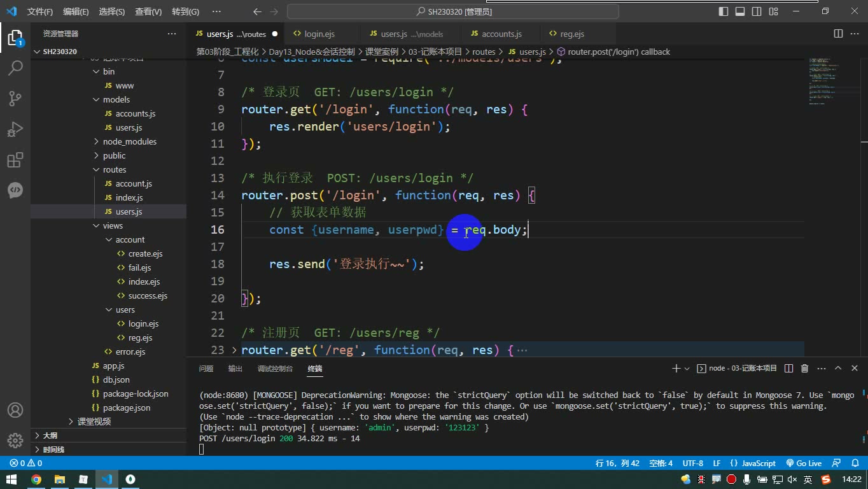Kill terminal with trash icon
Viewport: 868px width, 489px height.
coord(804,368)
